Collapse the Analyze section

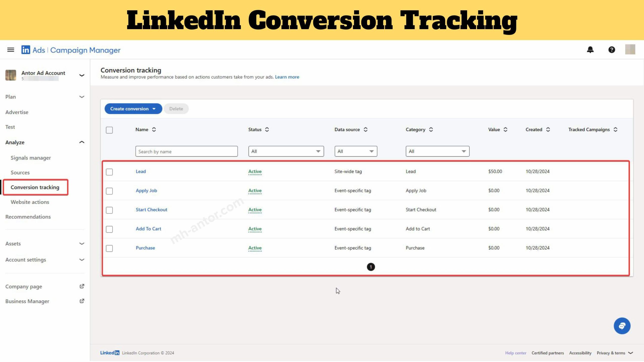click(82, 142)
